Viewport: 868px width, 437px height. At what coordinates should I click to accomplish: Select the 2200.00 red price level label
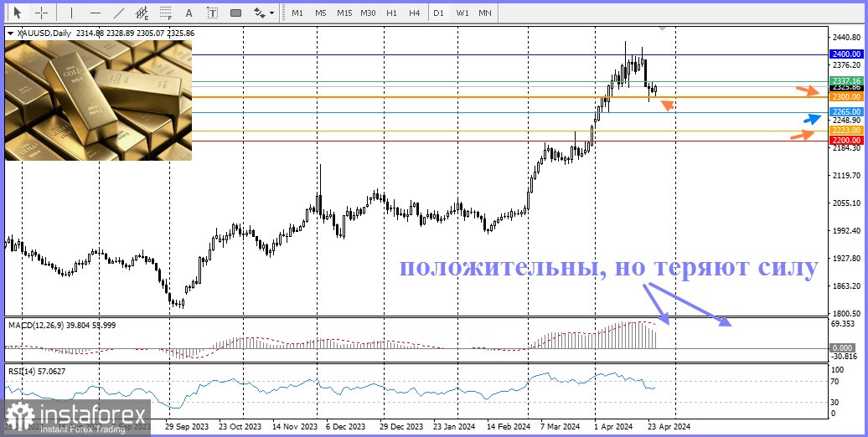(846, 141)
